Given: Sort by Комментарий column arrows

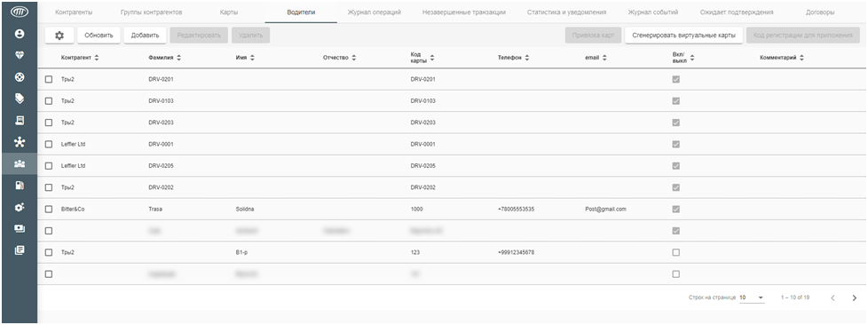Looking at the screenshot, I should pyautogui.click(x=801, y=58).
